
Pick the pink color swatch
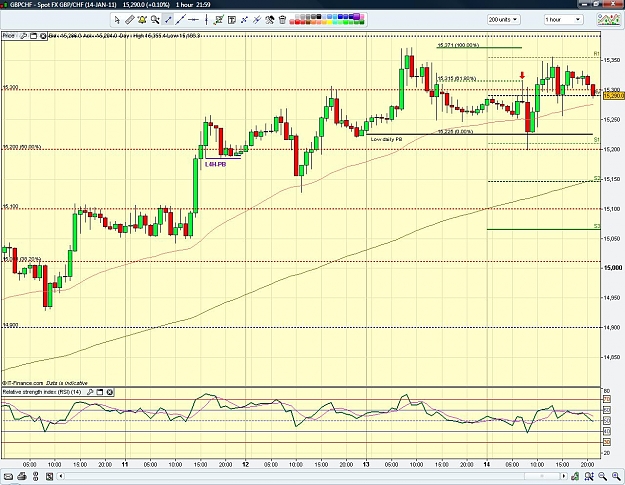click(362, 16)
